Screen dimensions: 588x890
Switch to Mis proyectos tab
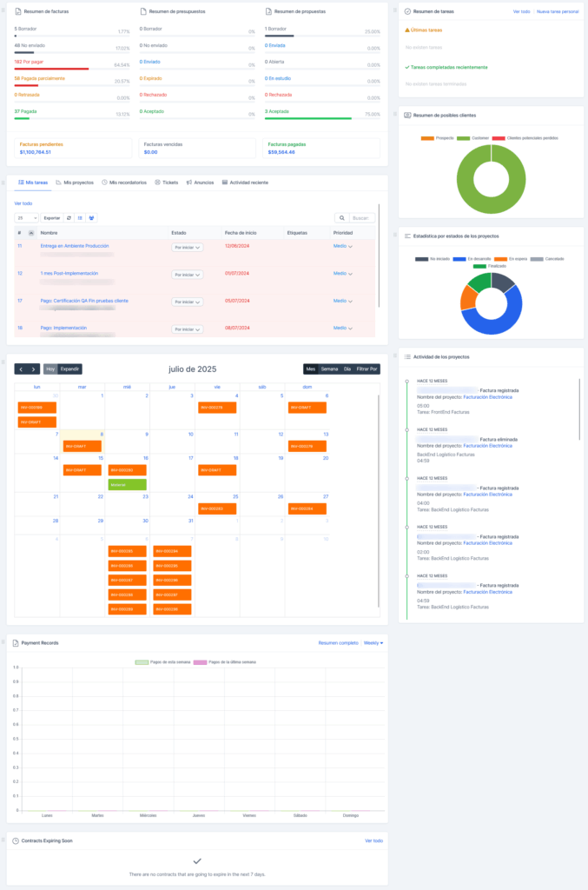tap(75, 183)
